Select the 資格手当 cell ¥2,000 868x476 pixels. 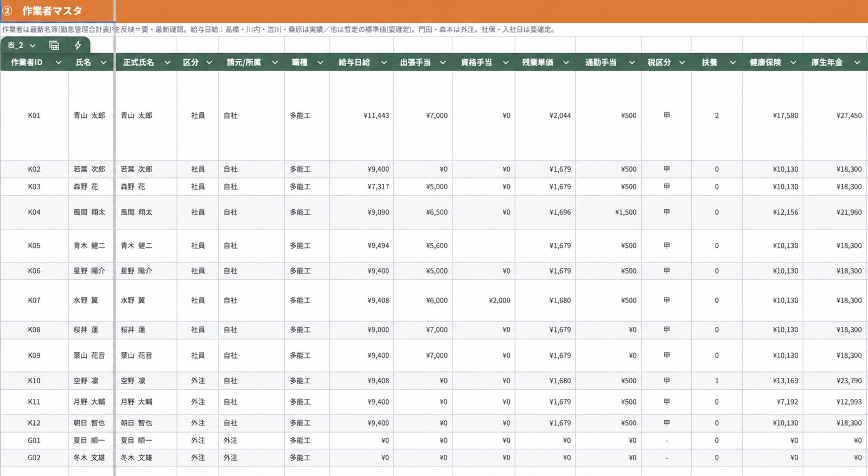click(483, 300)
